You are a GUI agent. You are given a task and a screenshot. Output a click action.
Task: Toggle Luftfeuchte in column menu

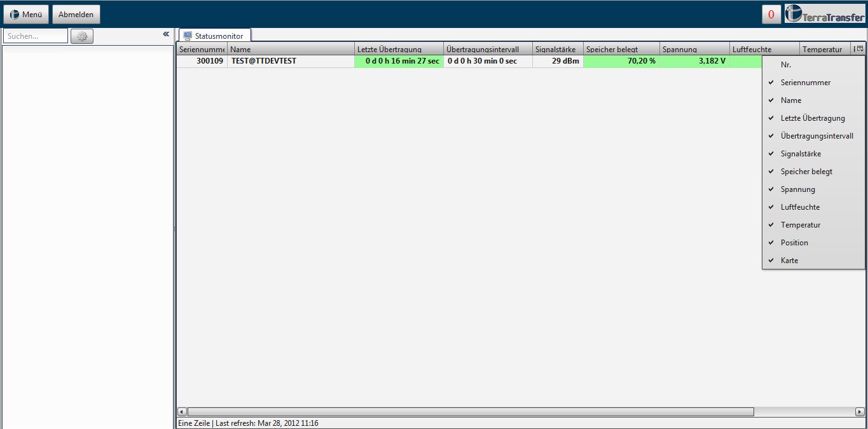coord(813,207)
